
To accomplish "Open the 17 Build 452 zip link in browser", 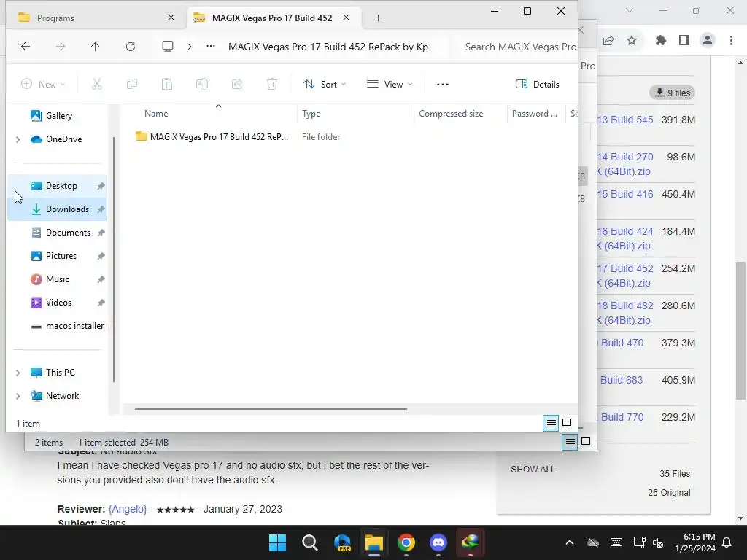I will point(624,276).
